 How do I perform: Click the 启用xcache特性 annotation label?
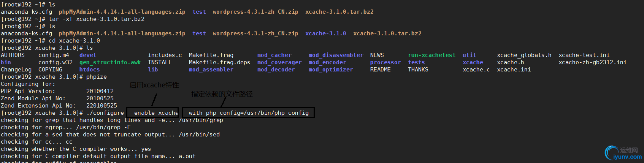tap(154, 85)
